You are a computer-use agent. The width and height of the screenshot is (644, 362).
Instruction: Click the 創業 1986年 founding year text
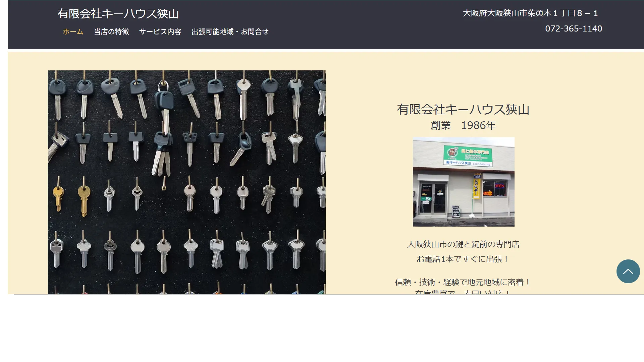(x=463, y=125)
